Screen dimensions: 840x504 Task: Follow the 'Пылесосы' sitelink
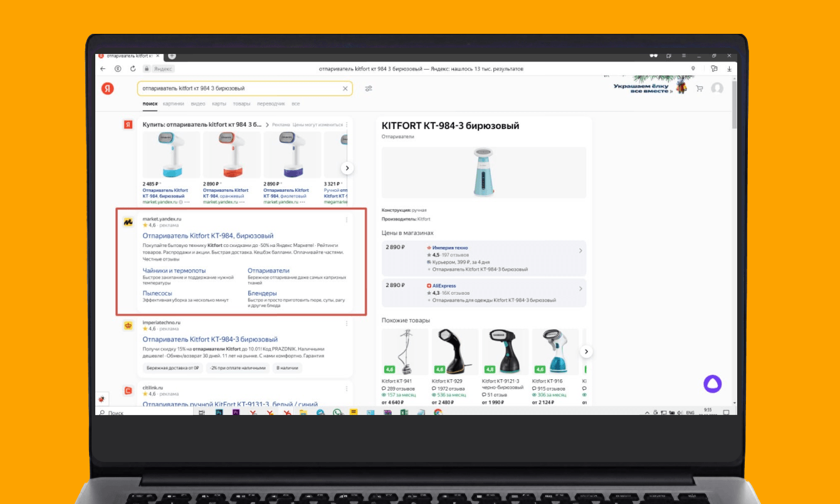click(x=157, y=293)
